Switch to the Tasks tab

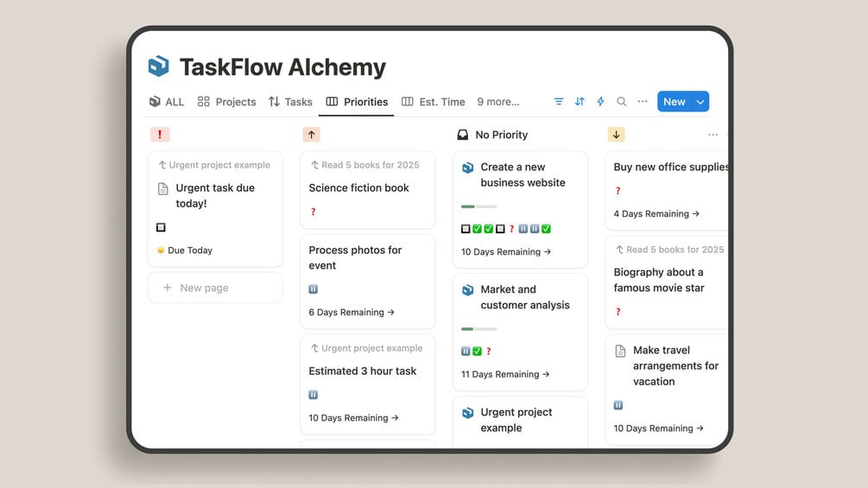(290, 102)
